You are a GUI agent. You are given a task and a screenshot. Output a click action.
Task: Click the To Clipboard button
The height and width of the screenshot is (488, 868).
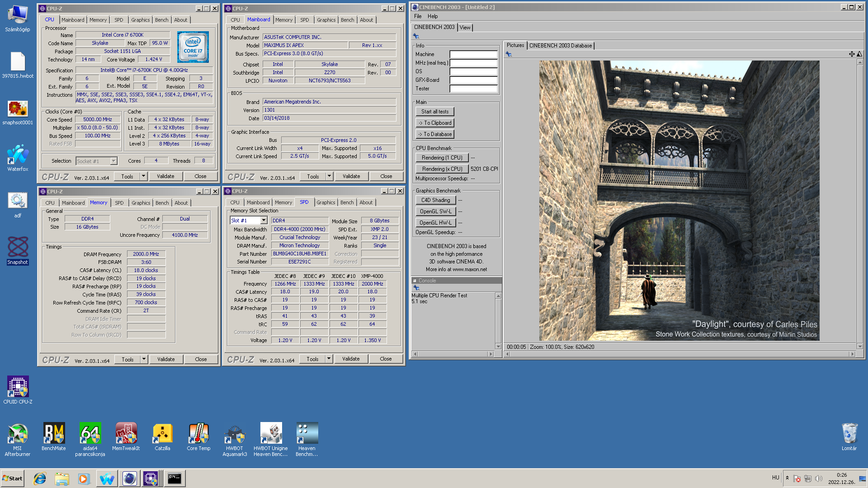tap(435, 123)
